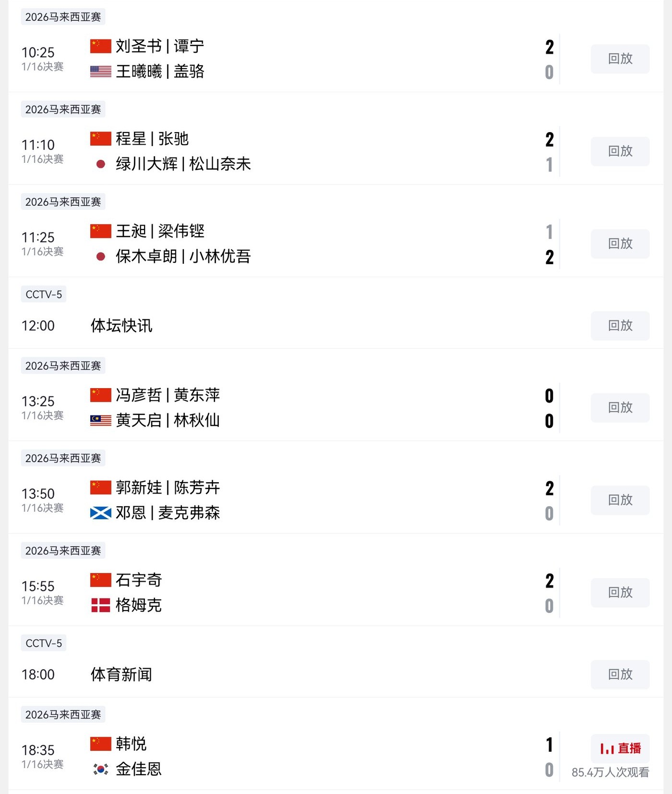
Task: Click Malaysia flag beside 黄天启 | 林秋仙
Action: [101, 421]
